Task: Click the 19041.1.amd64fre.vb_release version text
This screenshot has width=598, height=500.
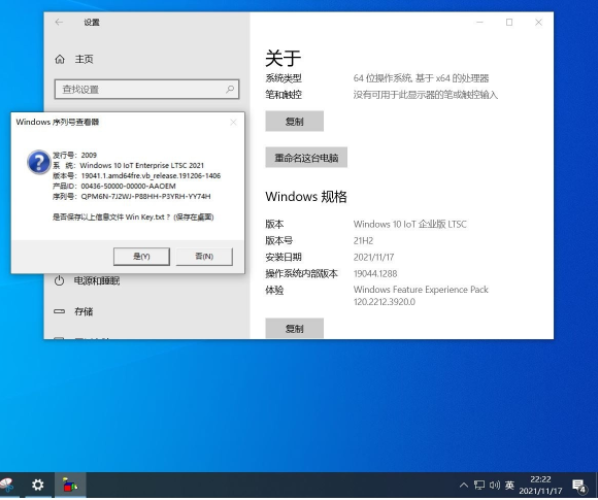Action: tap(151, 176)
